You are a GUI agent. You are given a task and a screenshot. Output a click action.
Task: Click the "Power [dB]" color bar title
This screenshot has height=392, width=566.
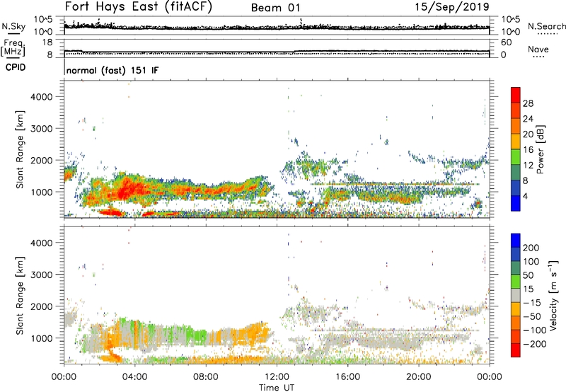tap(541, 149)
